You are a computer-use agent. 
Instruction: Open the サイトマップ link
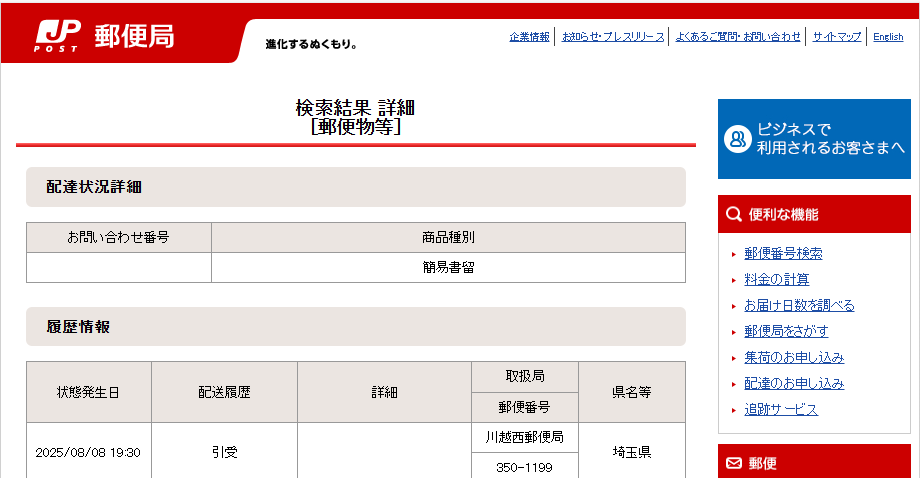(x=836, y=37)
